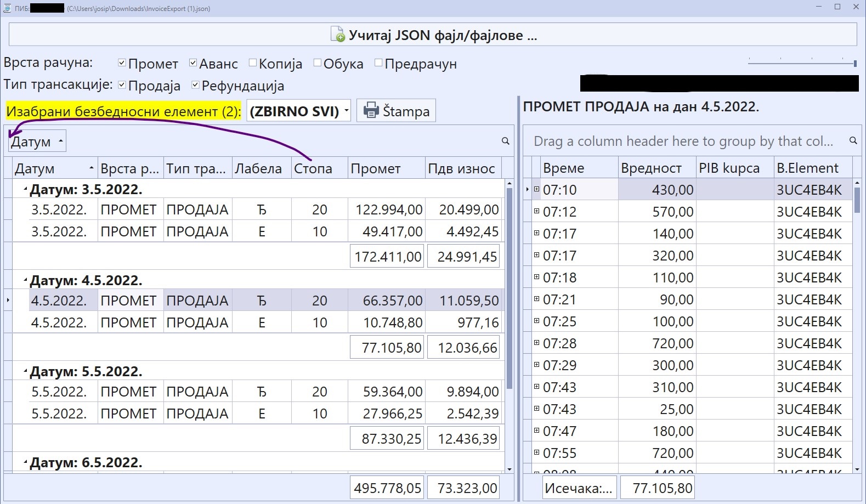This screenshot has width=866, height=504.
Task: Uncheck the Промет checkbox
Action: coord(122,63)
